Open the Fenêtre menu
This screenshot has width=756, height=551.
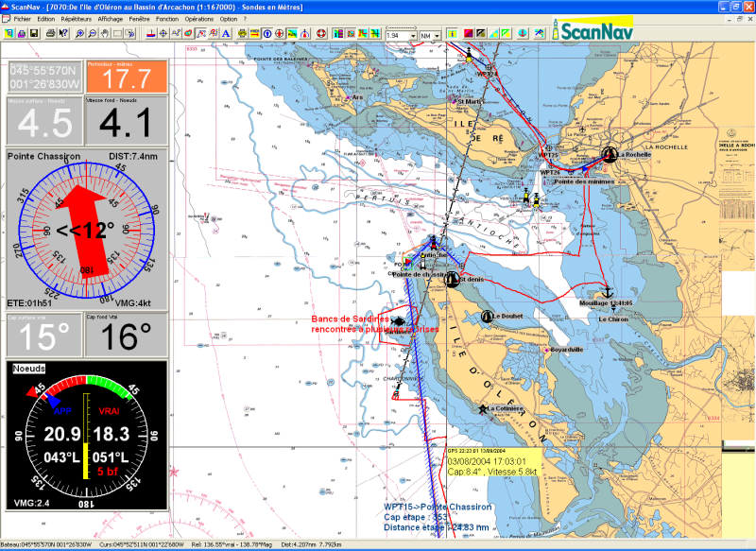point(139,19)
